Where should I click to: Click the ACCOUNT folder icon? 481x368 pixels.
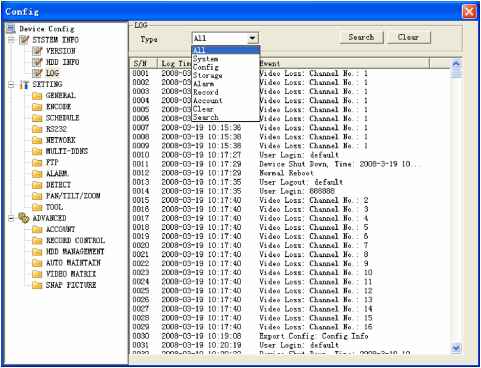point(37,229)
